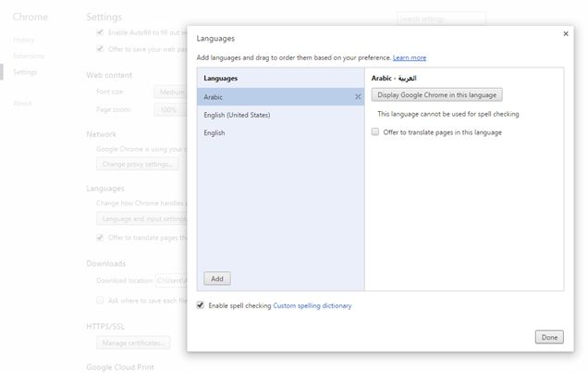Open the Learn more link
Viewport: 588px width, 373px height.
pos(410,57)
